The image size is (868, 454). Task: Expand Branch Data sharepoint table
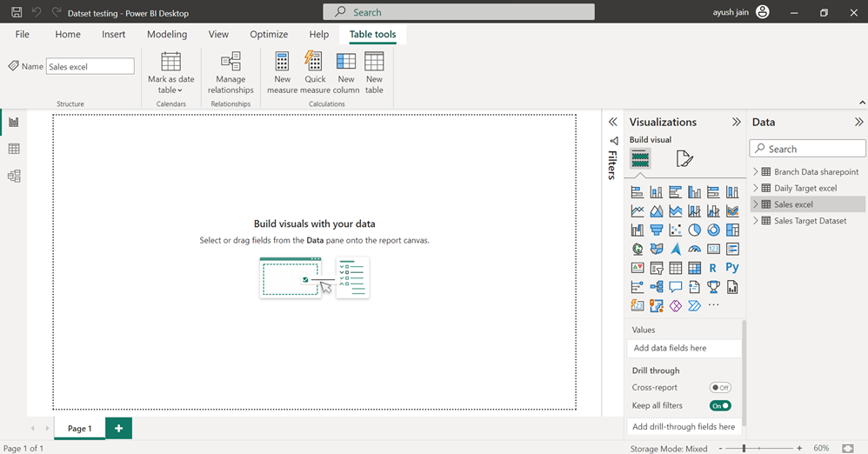click(756, 171)
